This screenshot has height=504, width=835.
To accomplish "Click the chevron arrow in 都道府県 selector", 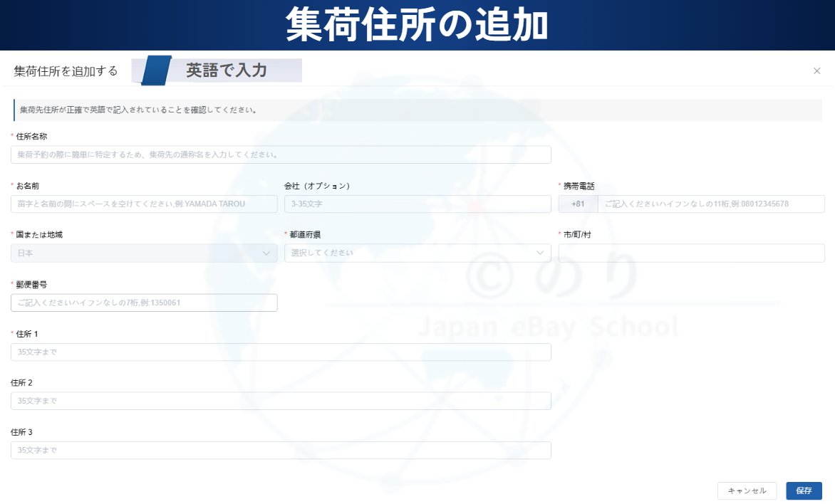I will (539, 253).
